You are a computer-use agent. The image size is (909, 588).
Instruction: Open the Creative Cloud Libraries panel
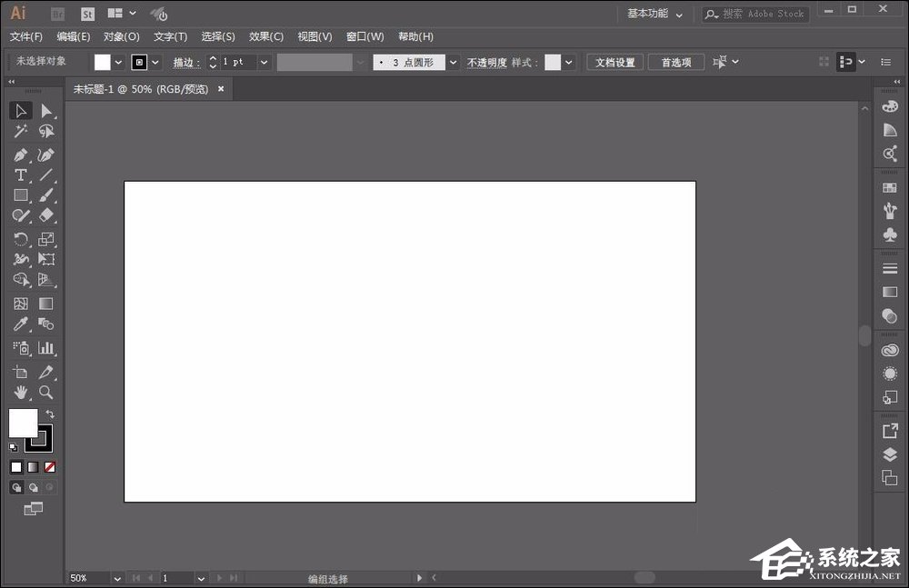[x=890, y=351]
